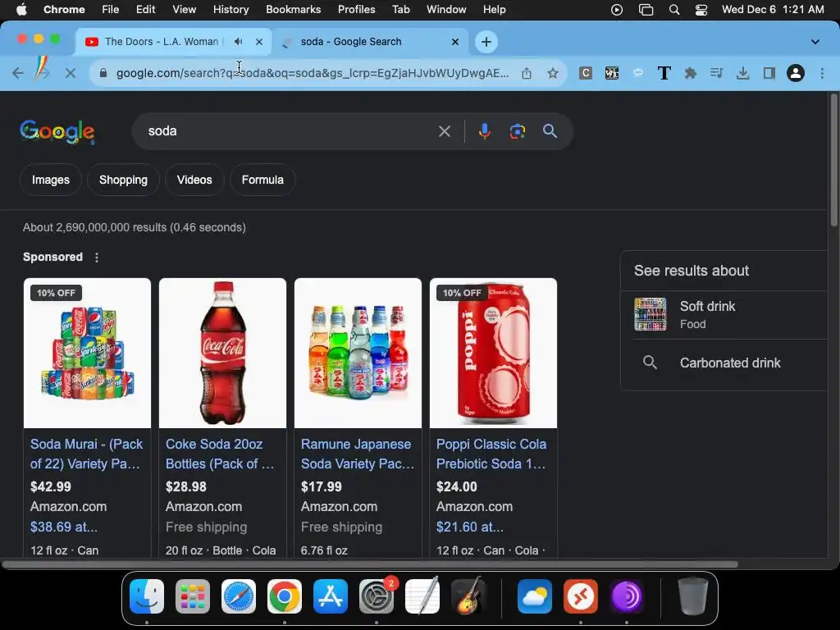Viewport: 840px width, 630px height.
Task: Open System Settings from the dock
Action: click(377, 596)
